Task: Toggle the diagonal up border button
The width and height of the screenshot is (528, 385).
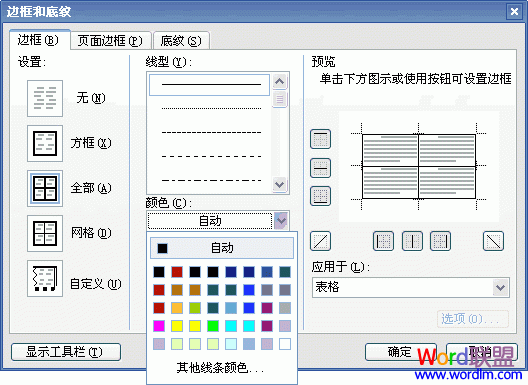Action: pyautogui.click(x=320, y=241)
